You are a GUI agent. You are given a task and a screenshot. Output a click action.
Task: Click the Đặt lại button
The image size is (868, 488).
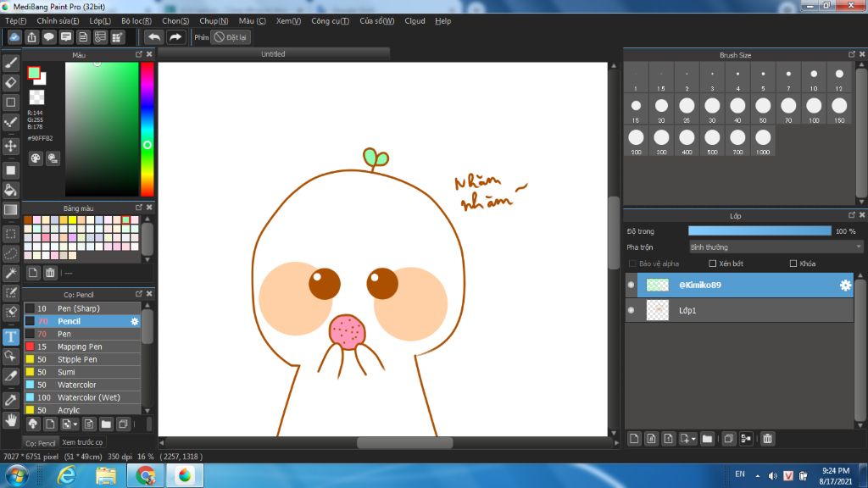(x=231, y=37)
